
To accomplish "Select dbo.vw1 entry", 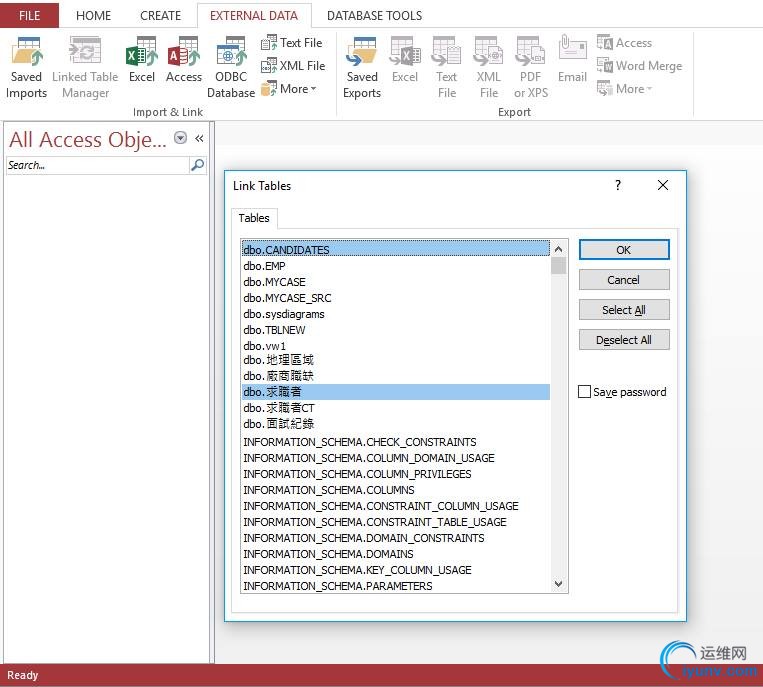I will click(396, 346).
